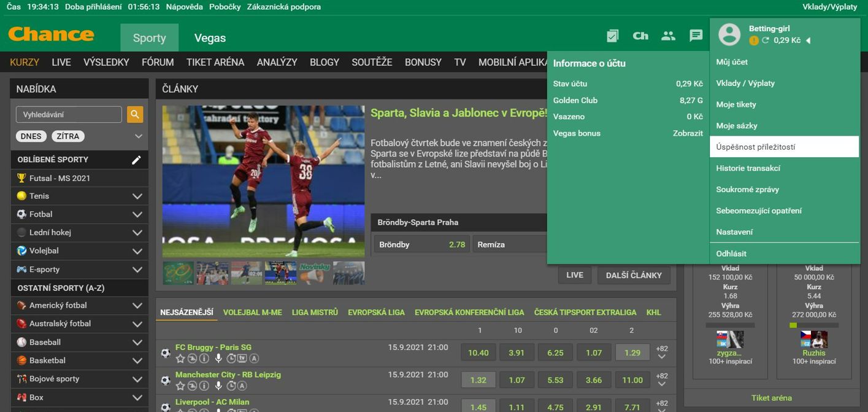Click the Ch logo icon in header
This screenshot has height=412, width=868.
640,36
